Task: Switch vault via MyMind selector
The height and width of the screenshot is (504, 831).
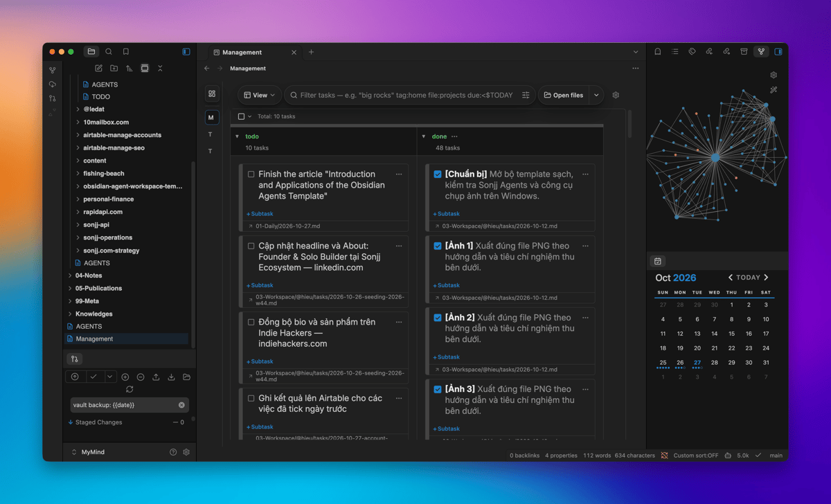Action: [x=89, y=452]
